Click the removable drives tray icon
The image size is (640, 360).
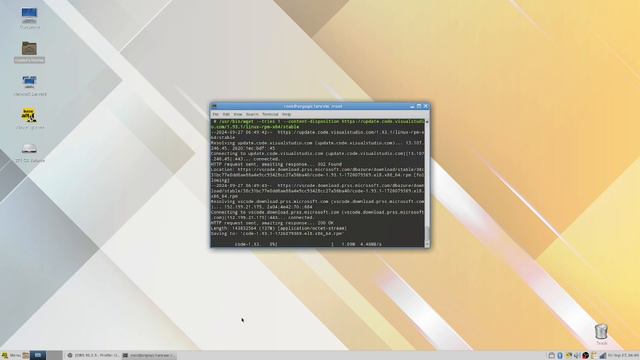551,356
